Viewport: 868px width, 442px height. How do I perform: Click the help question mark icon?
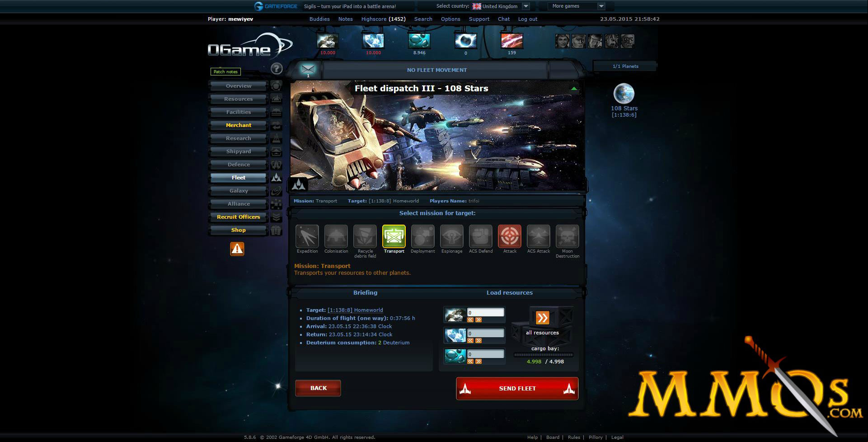coord(277,69)
